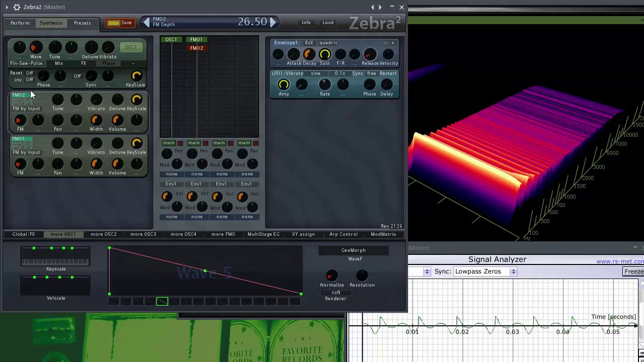Click the FMO1 FM depth knob
The width and height of the screenshot is (644, 362).
[x=20, y=164]
